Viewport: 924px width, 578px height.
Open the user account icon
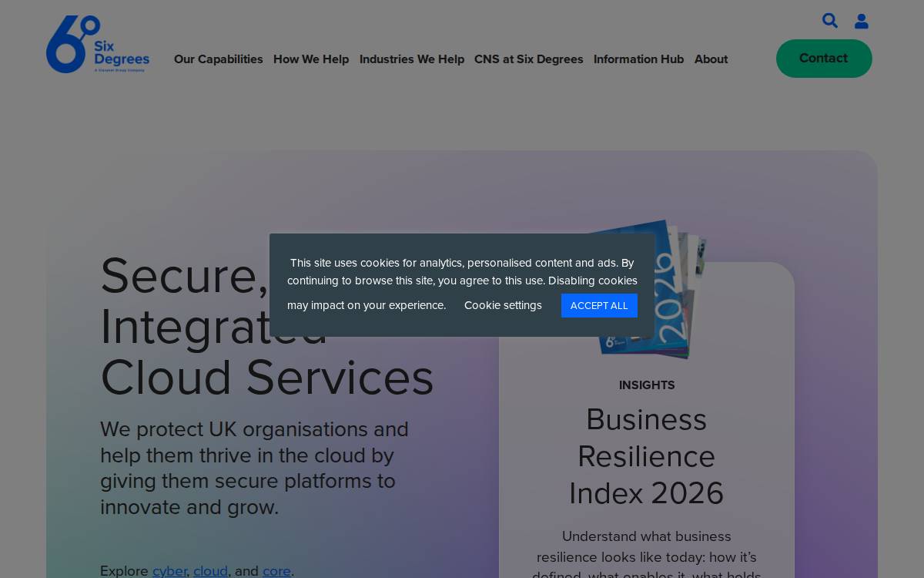[862, 22]
